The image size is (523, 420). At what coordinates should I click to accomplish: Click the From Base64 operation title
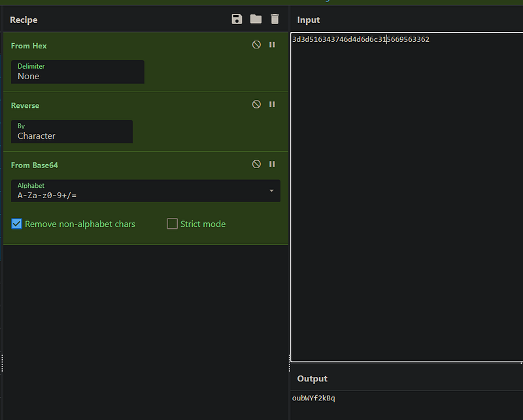[x=35, y=166]
